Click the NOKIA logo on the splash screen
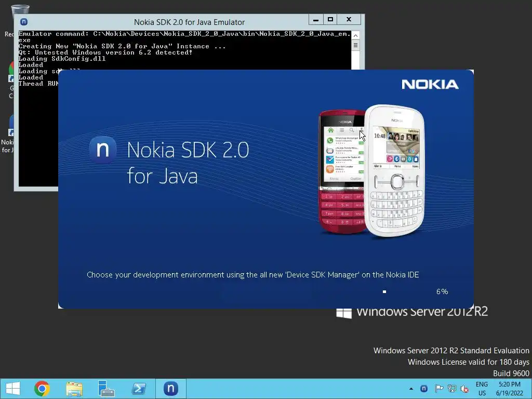Screen dimensions: 532x399 (x=430, y=85)
